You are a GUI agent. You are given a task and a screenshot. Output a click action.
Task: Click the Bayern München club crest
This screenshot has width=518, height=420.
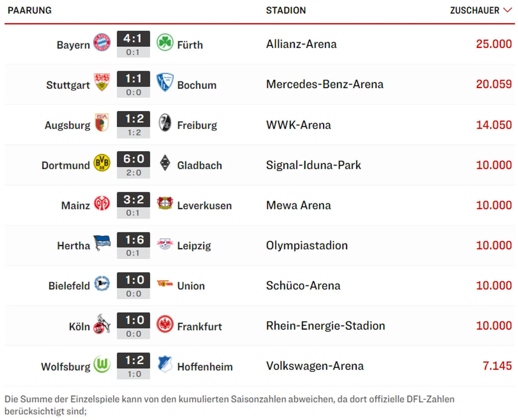click(102, 42)
